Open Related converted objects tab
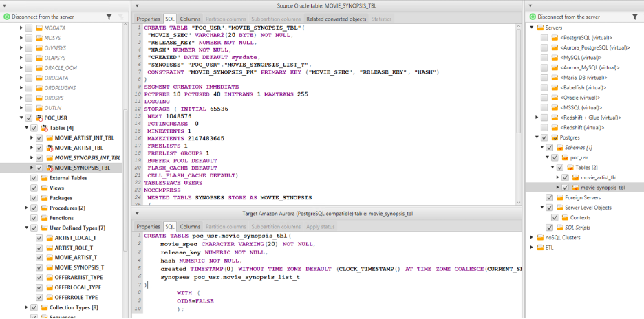 (336, 19)
